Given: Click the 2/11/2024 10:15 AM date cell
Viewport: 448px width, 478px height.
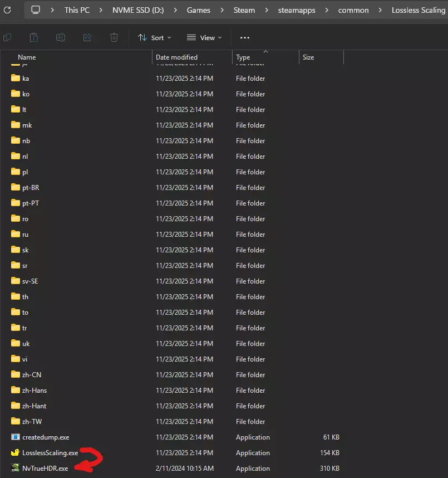Looking at the screenshot, I should pos(185,468).
